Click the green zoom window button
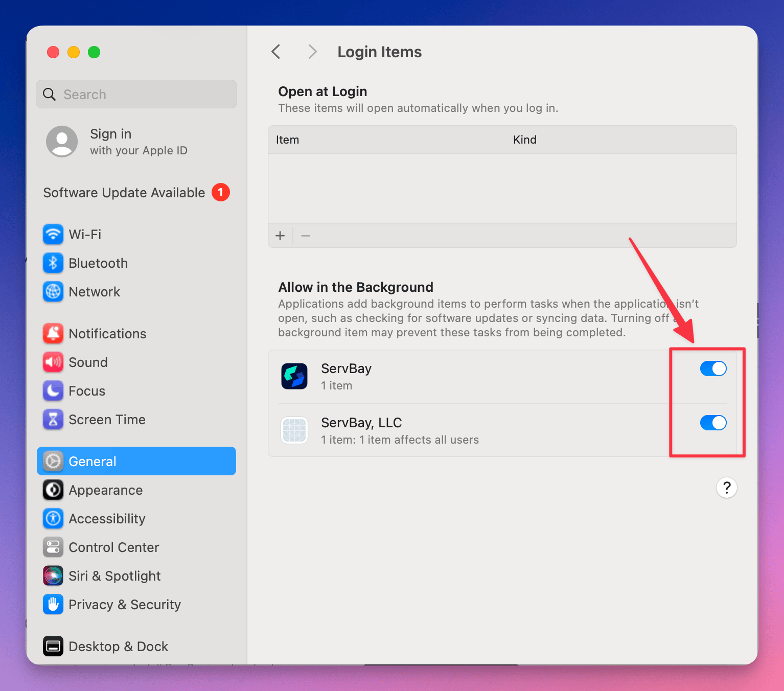The width and height of the screenshot is (784, 691). pyautogui.click(x=94, y=52)
